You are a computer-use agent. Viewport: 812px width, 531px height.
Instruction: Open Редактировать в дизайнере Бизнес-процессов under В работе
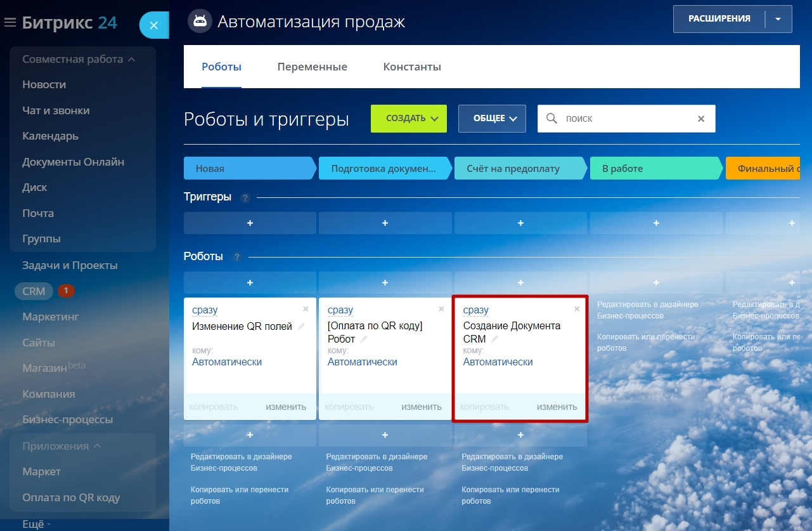point(648,310)
